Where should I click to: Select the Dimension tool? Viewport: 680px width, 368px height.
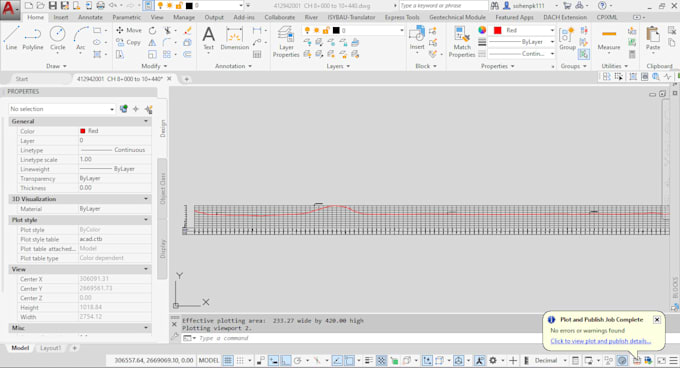pyautogui.click(x=235, y=39)
